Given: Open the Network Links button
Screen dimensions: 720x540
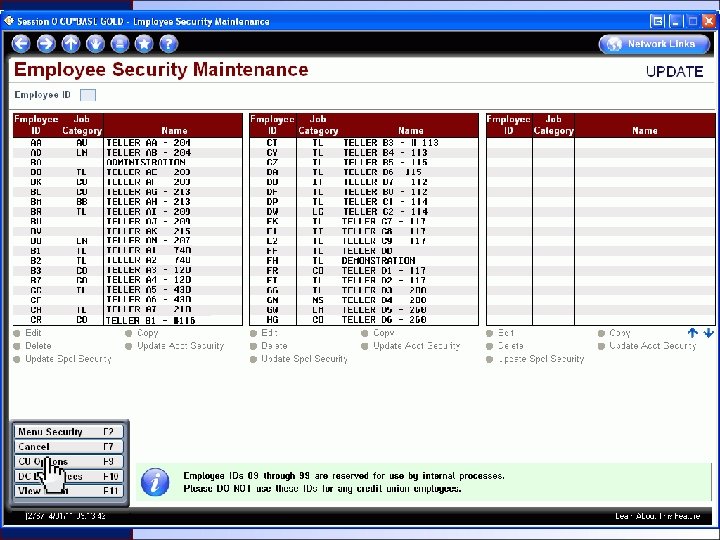Looking at the screenshot, I should point(654,44).
